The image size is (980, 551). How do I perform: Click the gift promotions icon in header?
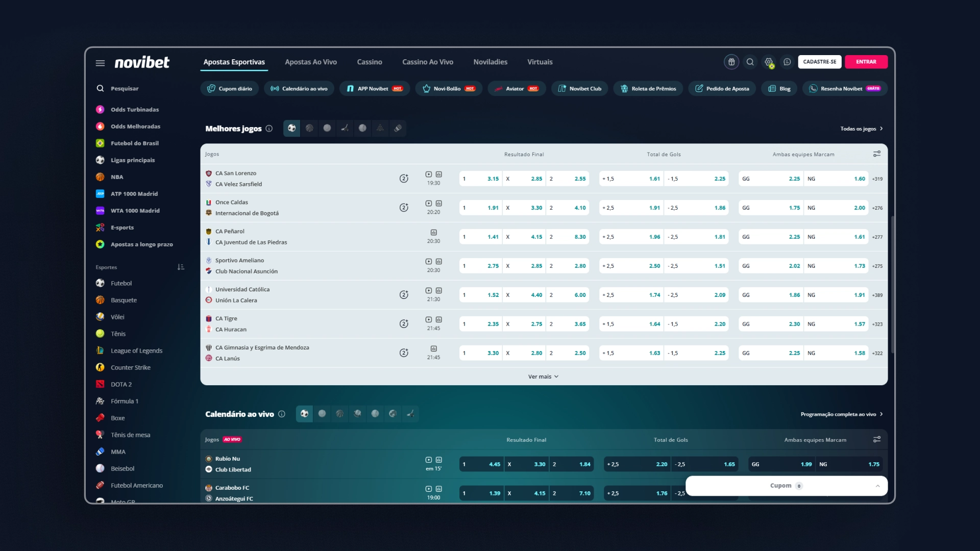coord(731,62)
